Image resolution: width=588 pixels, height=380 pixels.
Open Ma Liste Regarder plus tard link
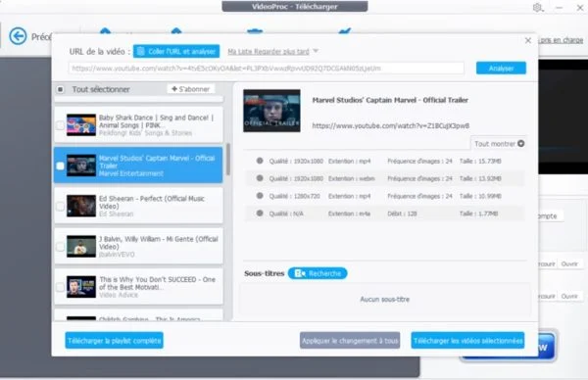point(269,51)
